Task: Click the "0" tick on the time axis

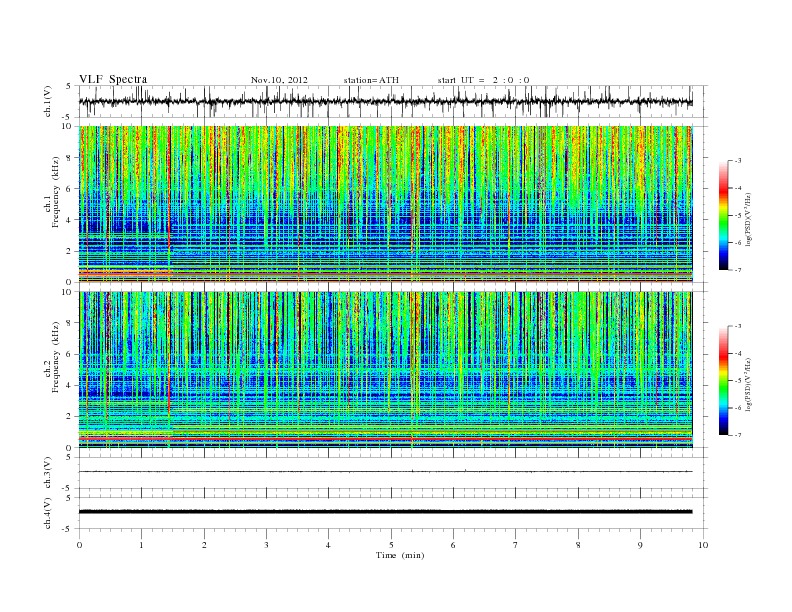Action: pos(79,545)
